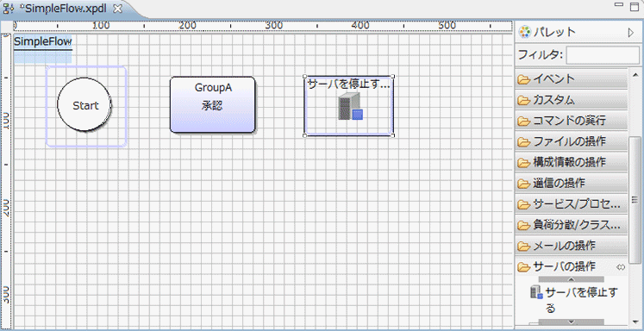Expand the イベント palette drawer
The width and height of the screenshot is (644, 331).
572,78
